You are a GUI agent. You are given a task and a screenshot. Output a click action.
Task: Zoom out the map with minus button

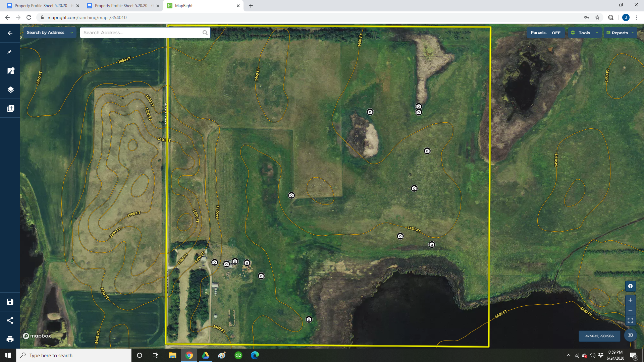coord(630,310)
